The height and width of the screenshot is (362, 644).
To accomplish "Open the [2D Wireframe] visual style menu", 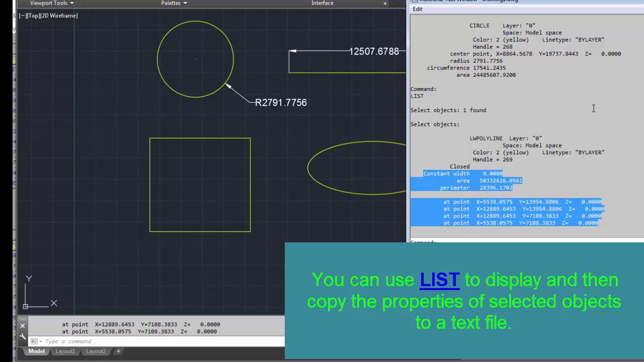I will coord(59,16).
